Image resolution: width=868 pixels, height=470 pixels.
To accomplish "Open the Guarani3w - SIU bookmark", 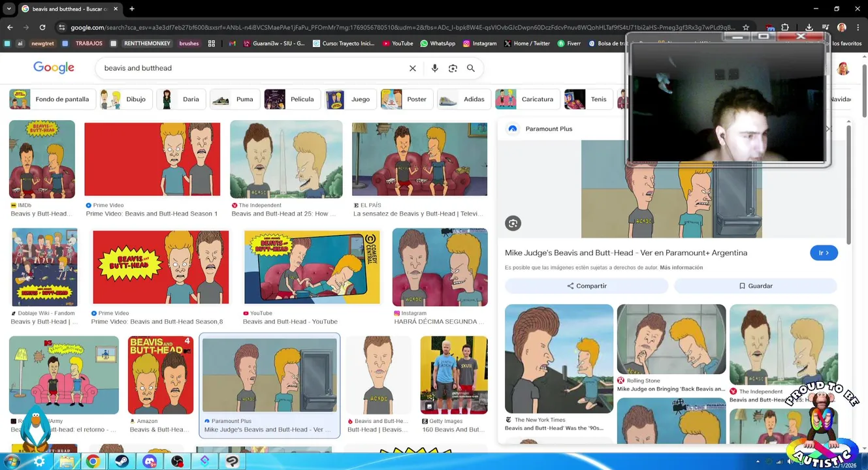I will click(274, 44).
